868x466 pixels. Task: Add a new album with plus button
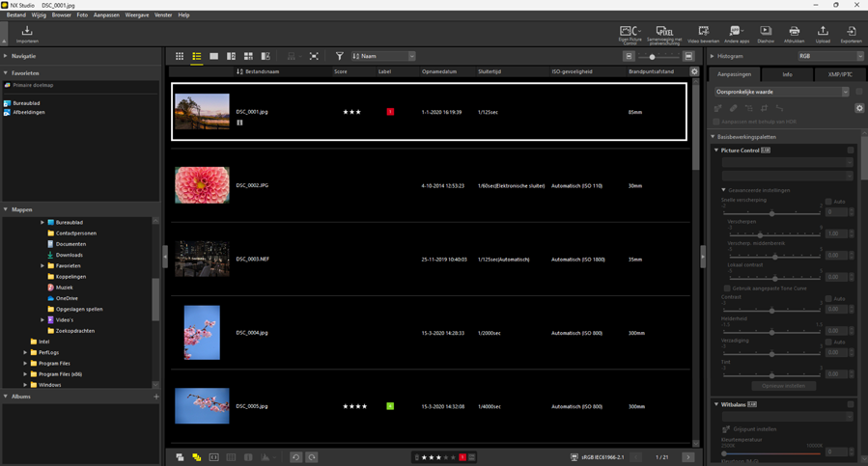coord(156,397)
